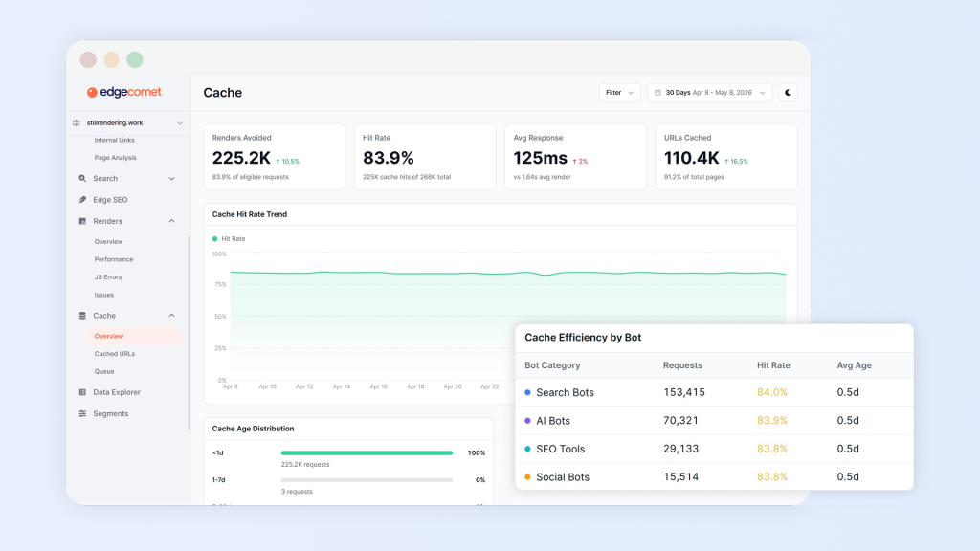Click the 15,514 requests value
This screenshot has width=980, height=551.
[x=680, y=476]
